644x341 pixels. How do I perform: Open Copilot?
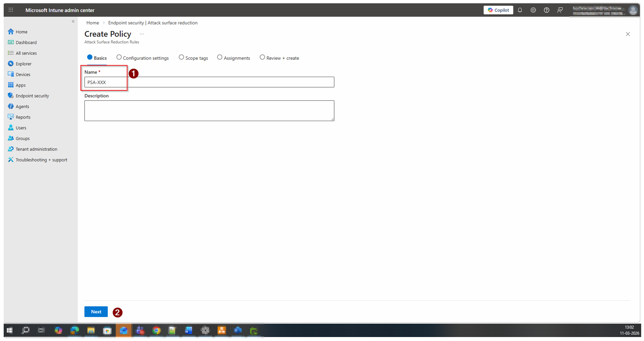point(498,10)
